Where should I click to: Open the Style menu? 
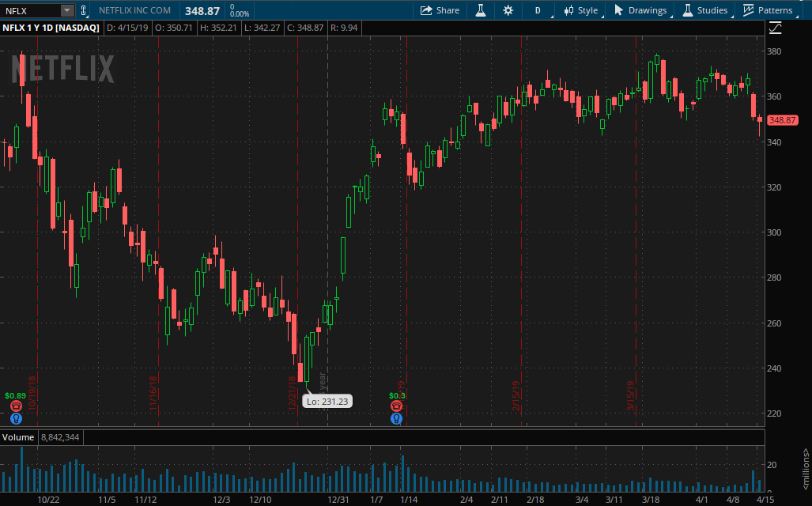click(x=587, y=10)
